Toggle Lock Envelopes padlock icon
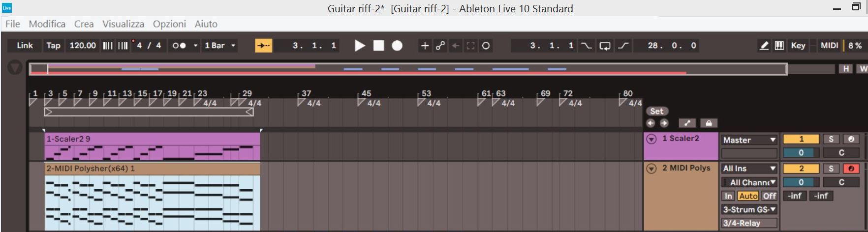 (x=709, y=123)
